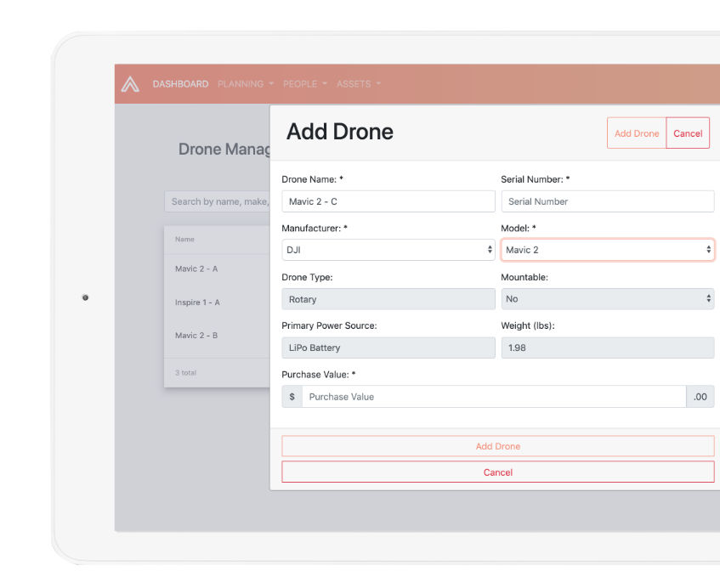Viewport: 720px width, 588px height.
Task: Click the top Cancel button in the header
Action: (x=688, y=133)
